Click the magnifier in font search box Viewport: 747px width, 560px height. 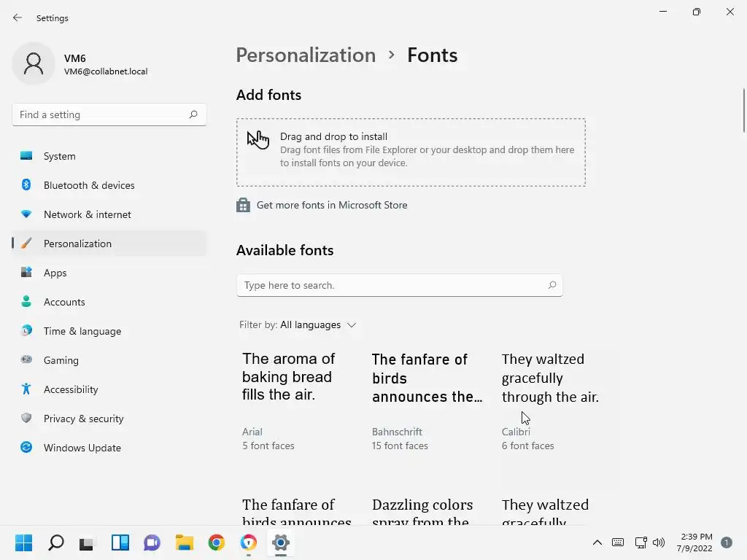[552, 285]
